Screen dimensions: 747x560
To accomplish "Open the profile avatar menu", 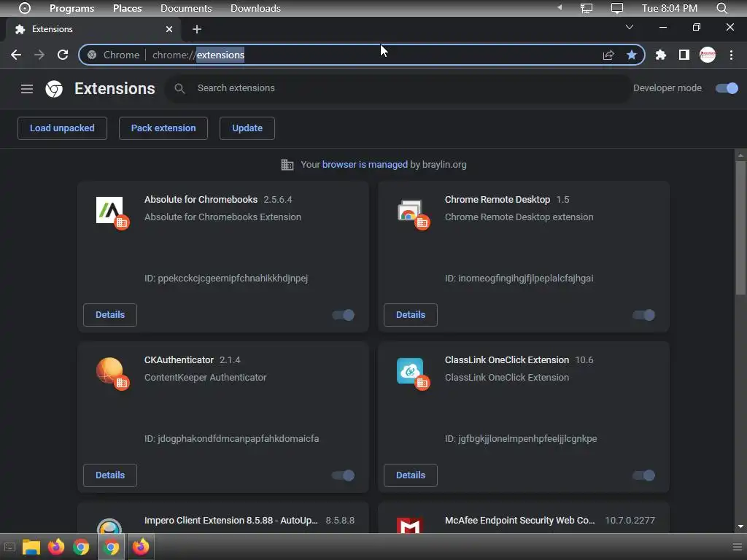I will point(707,55).
